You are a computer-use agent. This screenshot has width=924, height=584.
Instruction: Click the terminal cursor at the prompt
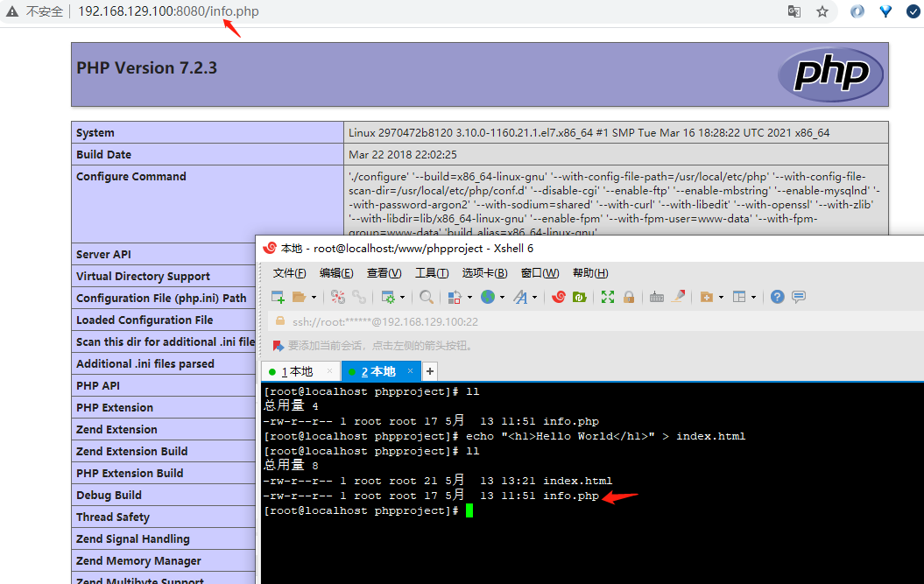coord(469,510)
